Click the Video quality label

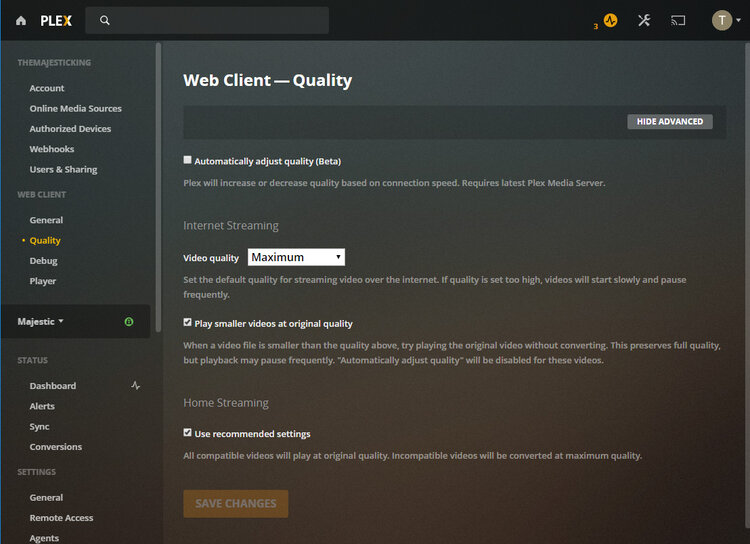[211, 258]
